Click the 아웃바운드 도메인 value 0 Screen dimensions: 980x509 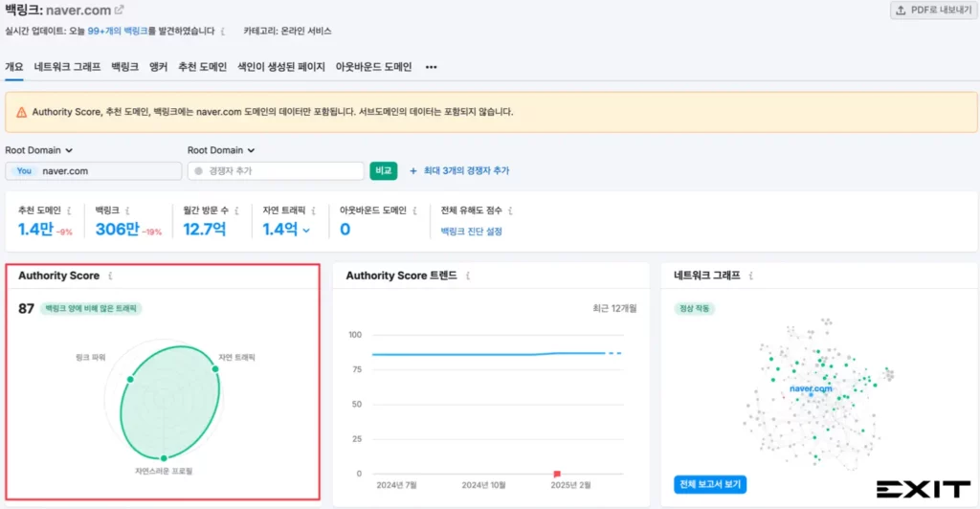[345, 230]
